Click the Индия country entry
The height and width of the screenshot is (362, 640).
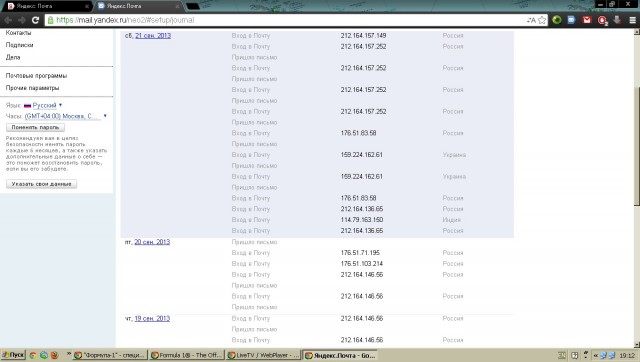click(451, 220)
